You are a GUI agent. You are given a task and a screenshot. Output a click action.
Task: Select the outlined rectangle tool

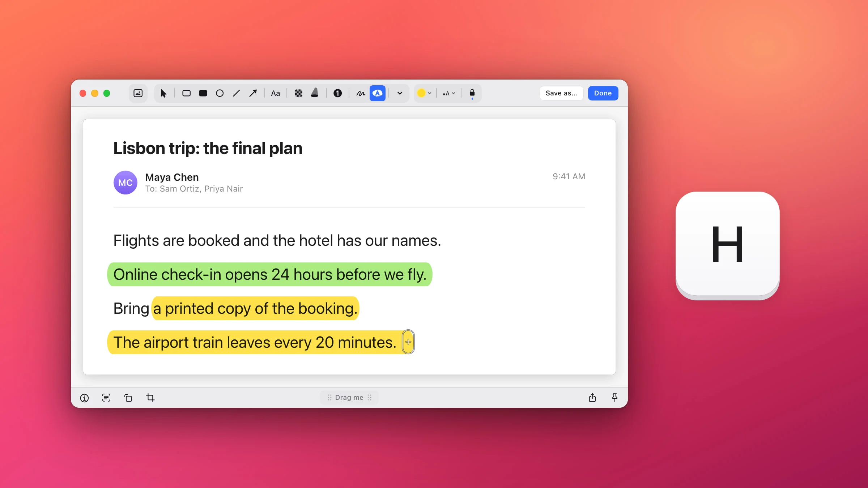186,93
